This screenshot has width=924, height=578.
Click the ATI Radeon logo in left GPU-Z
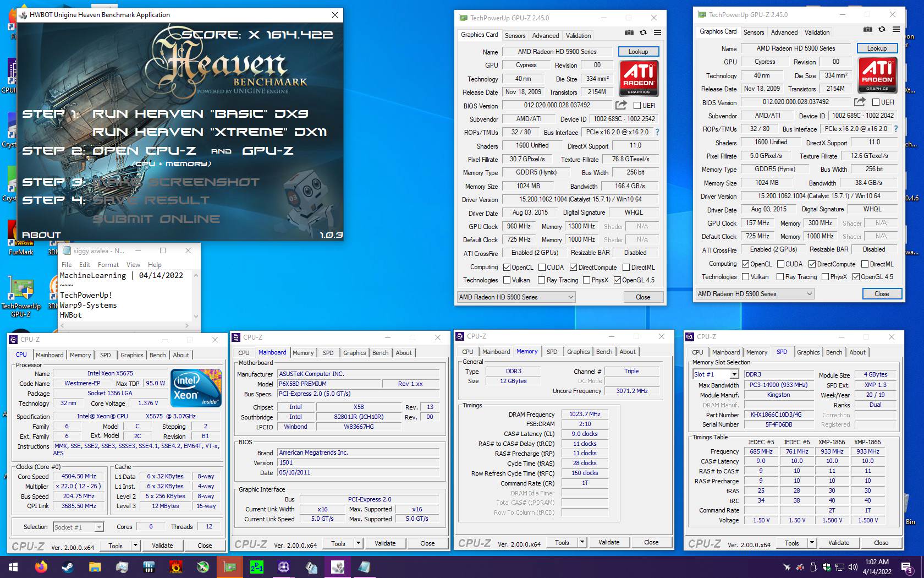tap(639, 78)
